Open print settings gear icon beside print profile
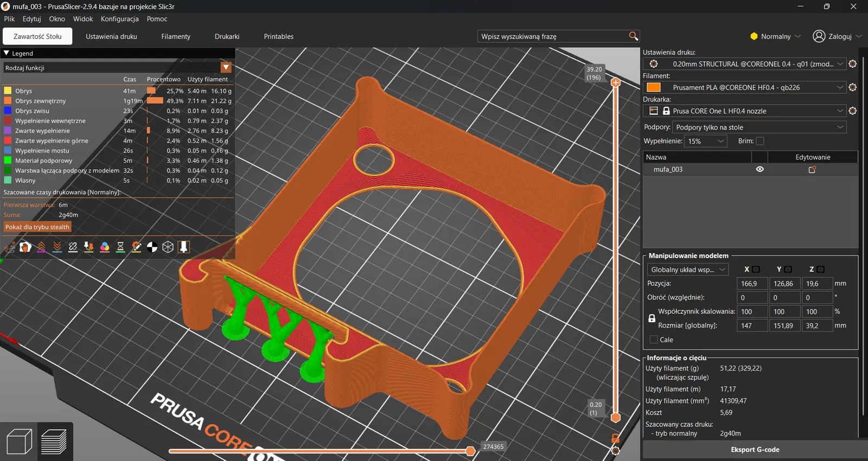 point(853,64)
